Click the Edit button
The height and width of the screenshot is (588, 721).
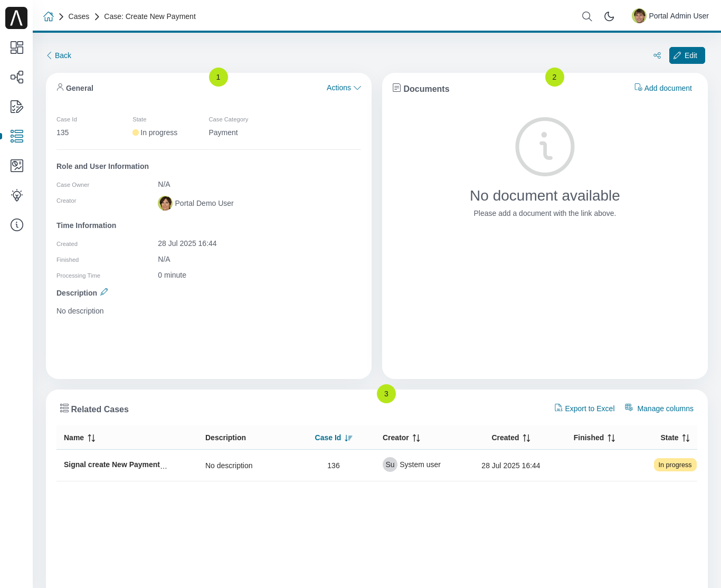[687, 55]
